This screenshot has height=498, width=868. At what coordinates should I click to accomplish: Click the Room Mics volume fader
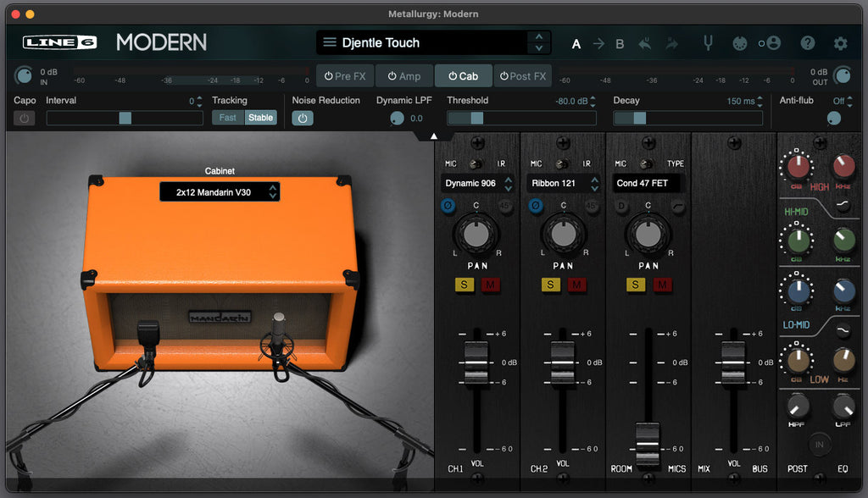point(647,445)
